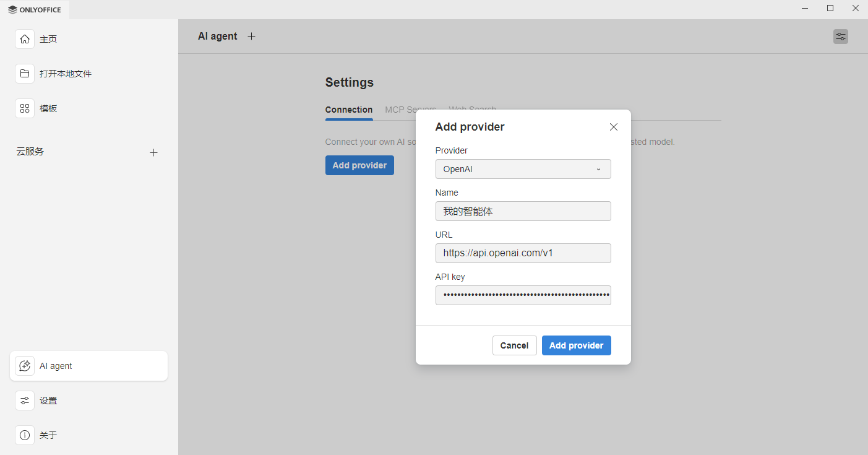Click the open local file folder icon
The width and height of the screenshot is (868, 455).
[x=25, y=74]
